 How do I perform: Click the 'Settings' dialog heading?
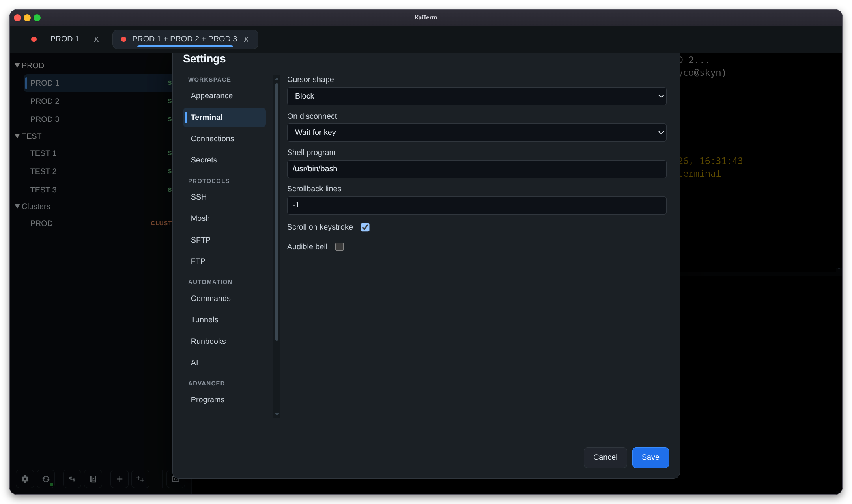(x=204, y=59)
